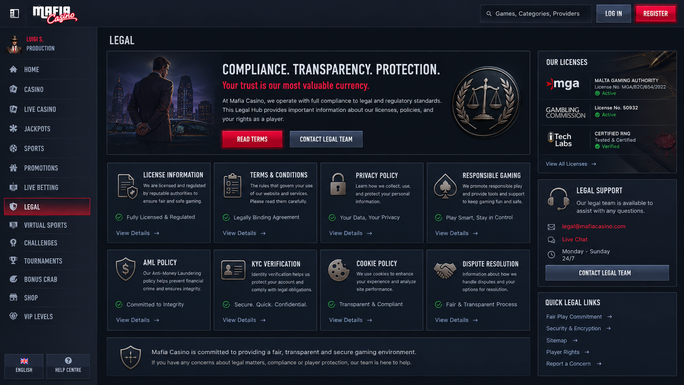Image resolution: width=684 pixels, height=385 pixels.
Task: Click Contact Legal Team in the banner
Action: (x=326, y=139)
